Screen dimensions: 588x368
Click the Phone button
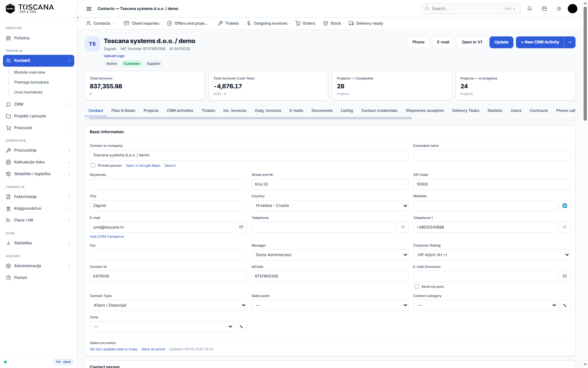(x=418, y=42)
